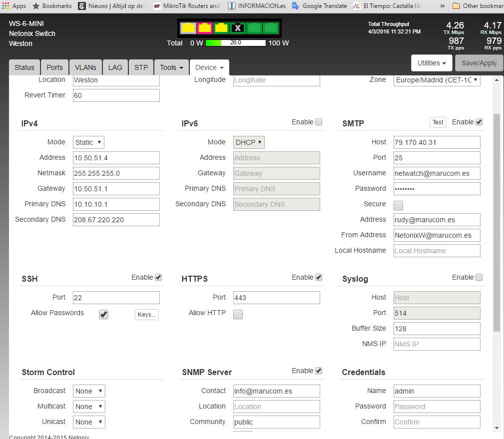Viewport: 504px width, 439px height.
Task: Click the last green port icon
Action: pyautogui.click(x=271, y=28)
